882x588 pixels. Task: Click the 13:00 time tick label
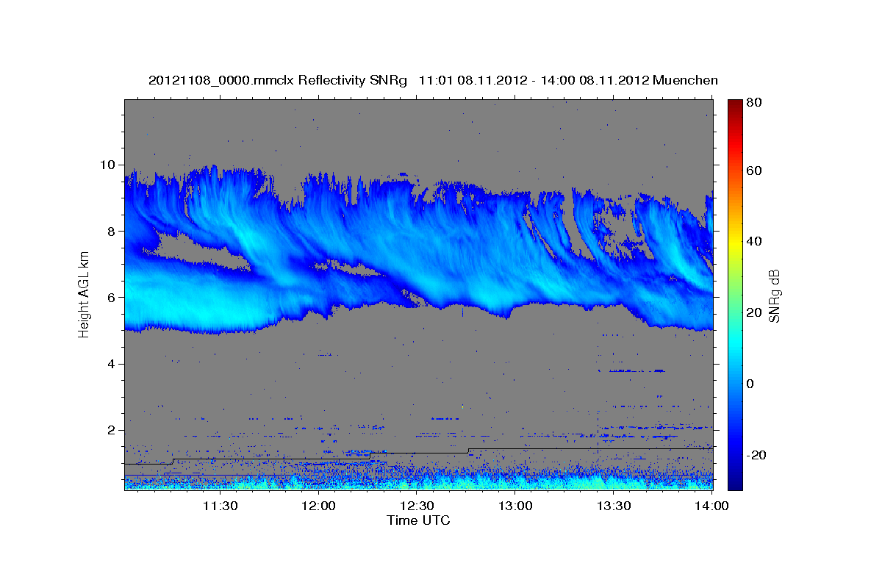(x=515, y=506)
